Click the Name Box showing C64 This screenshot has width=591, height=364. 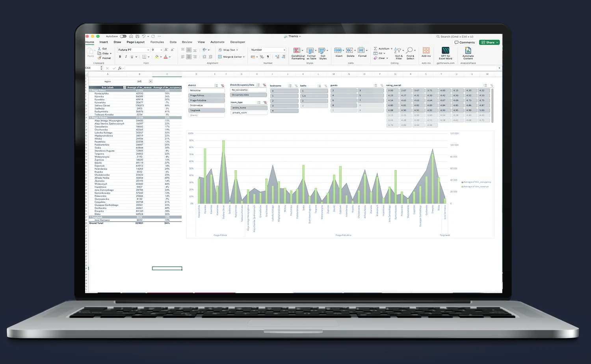coord(93,68)
